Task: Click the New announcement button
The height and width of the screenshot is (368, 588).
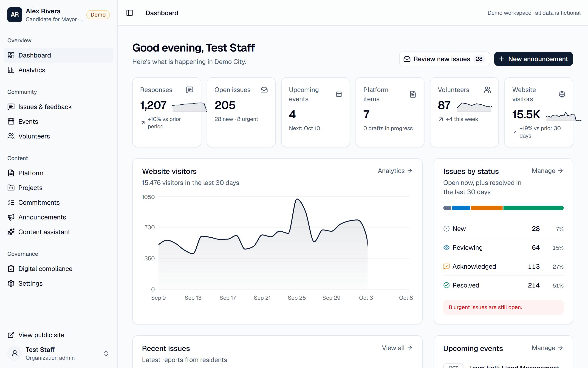Action: 533,59
